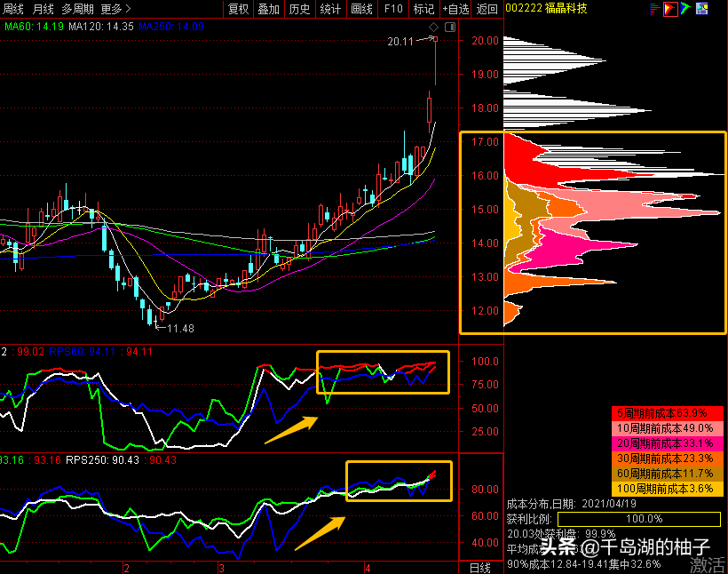Image resolution: width=728 pixels, height=574 pixels.
Task: Select the red-yellow flame chart icon
Action: (671, 10)
